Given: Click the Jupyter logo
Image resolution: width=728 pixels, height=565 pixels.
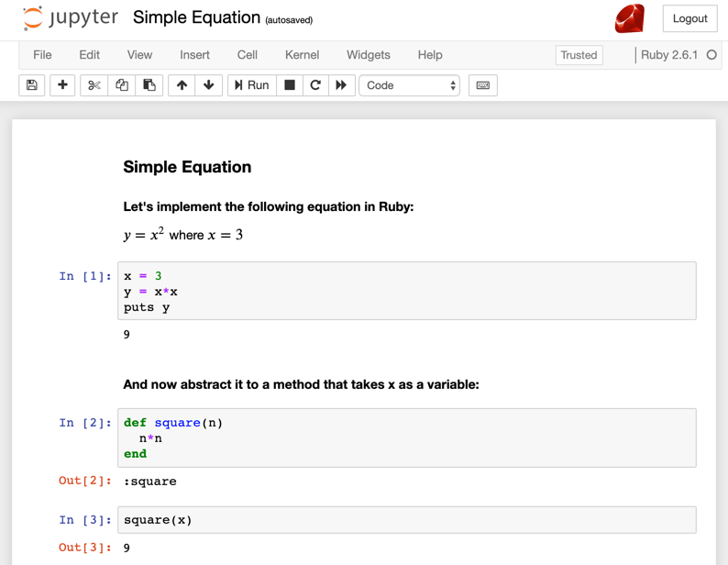Looking at the screenshot, I should click(x=71, y=18).
